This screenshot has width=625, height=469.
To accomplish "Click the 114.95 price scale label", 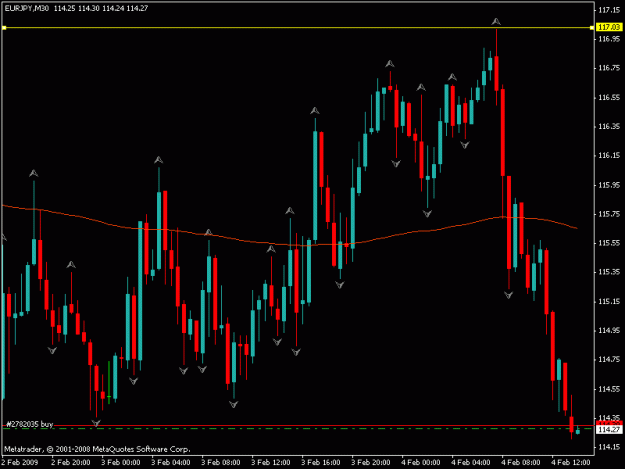I will [609, 330].
